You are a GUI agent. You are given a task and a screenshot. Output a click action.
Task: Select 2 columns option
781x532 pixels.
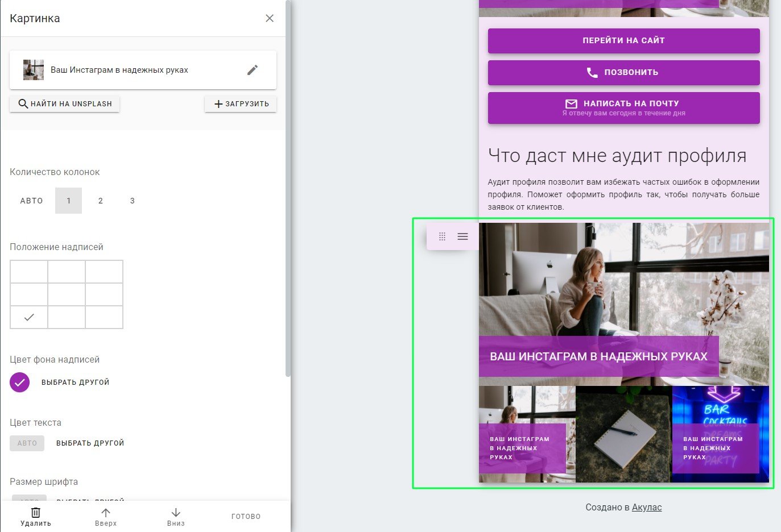tap(101, 201)
